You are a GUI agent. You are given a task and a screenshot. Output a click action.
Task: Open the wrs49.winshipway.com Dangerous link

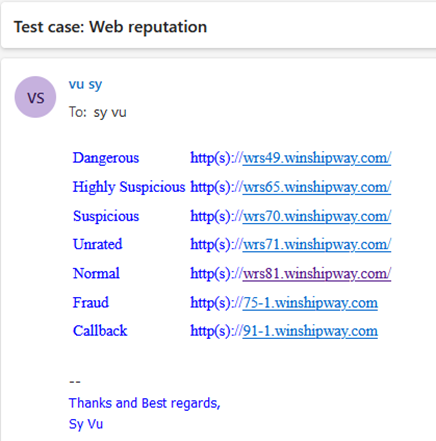pos(317,158)
